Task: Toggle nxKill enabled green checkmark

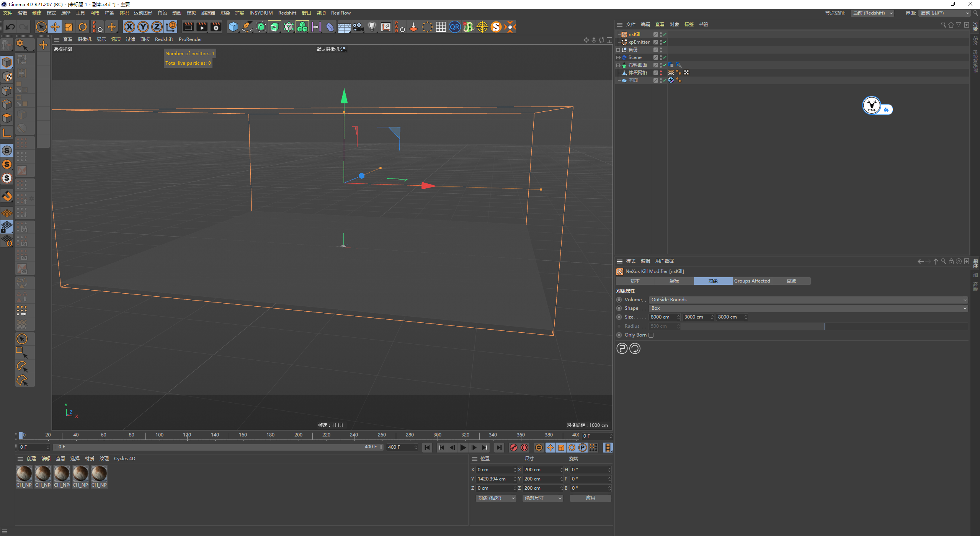Action: [x=665, y=34]
